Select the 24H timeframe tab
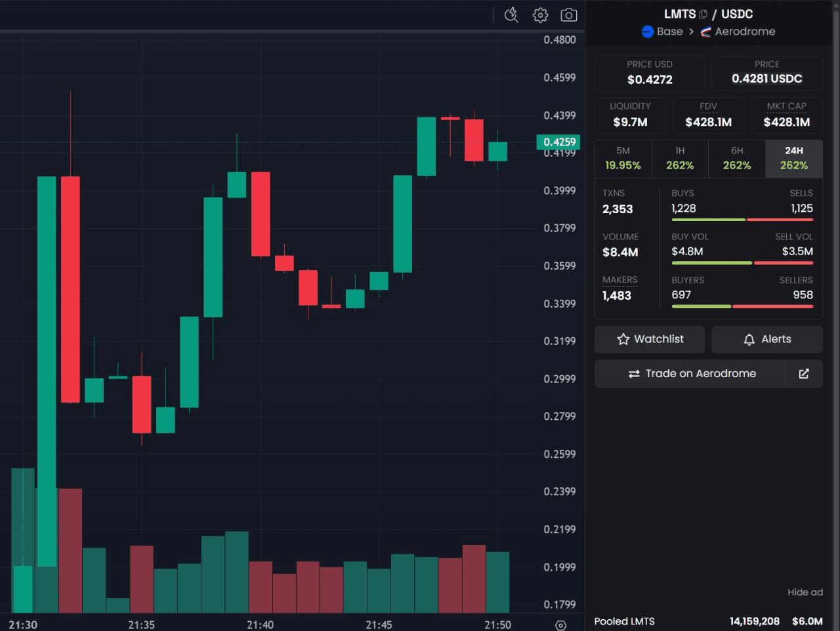Screen dimensions: 840x631 tap(793, 159)
